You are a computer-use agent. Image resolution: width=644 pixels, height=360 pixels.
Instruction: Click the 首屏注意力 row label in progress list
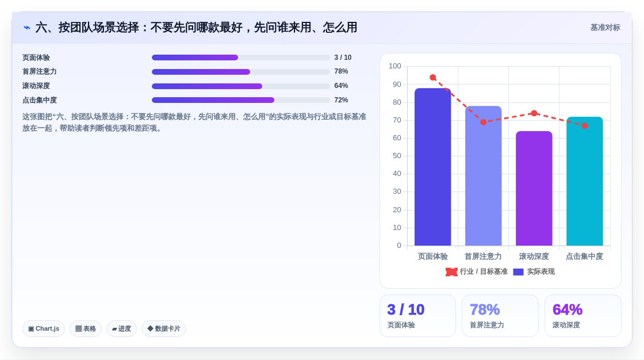(40, 71)
